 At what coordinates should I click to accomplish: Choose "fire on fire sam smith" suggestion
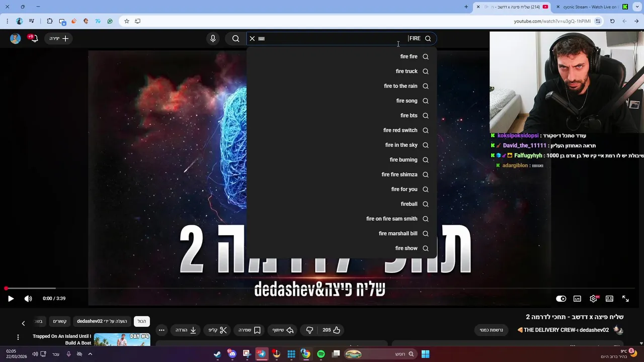tap(342, 219)
